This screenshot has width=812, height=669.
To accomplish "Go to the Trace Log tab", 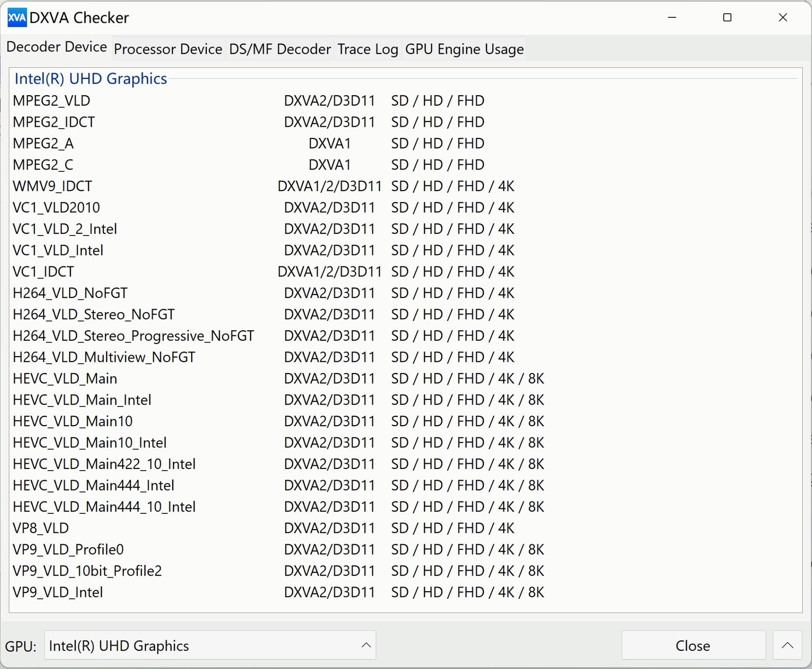I will coord(368,49).
